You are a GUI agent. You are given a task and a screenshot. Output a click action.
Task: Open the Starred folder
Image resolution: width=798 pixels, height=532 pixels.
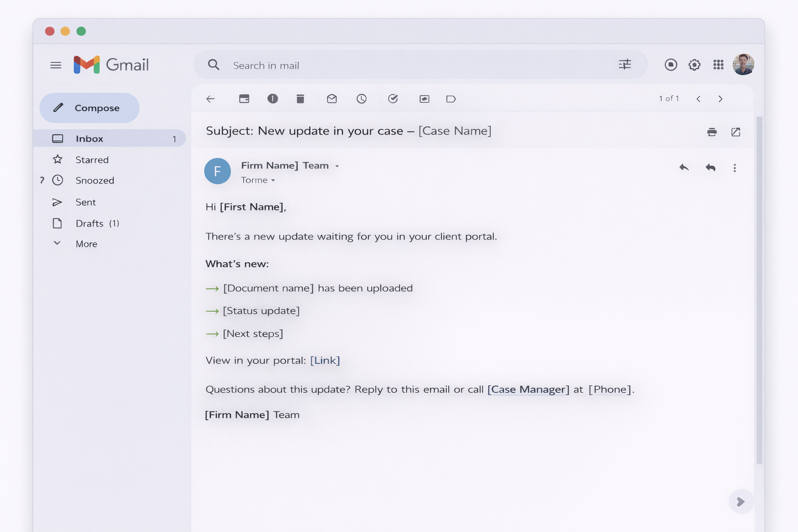pos(91,159)
